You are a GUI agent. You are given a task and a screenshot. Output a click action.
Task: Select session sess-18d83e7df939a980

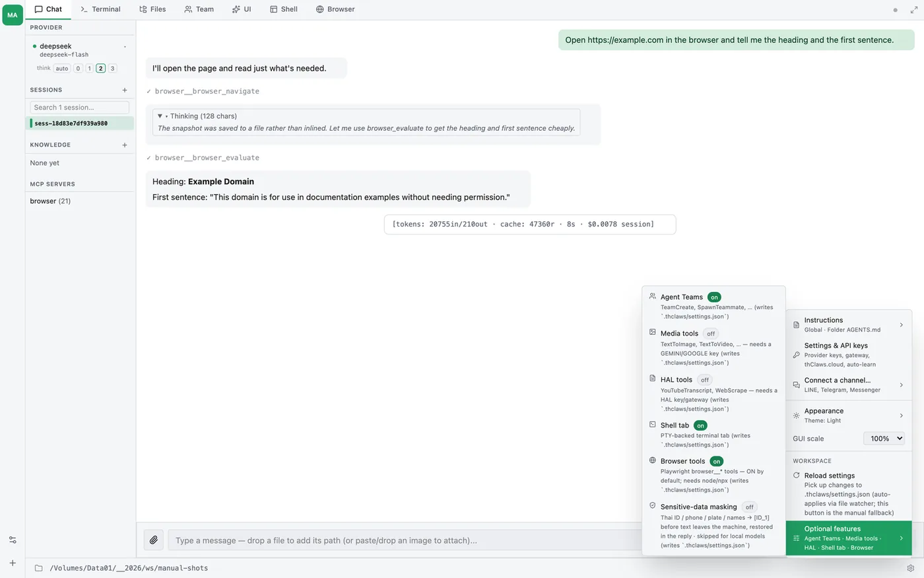click(x=81, y=124)
